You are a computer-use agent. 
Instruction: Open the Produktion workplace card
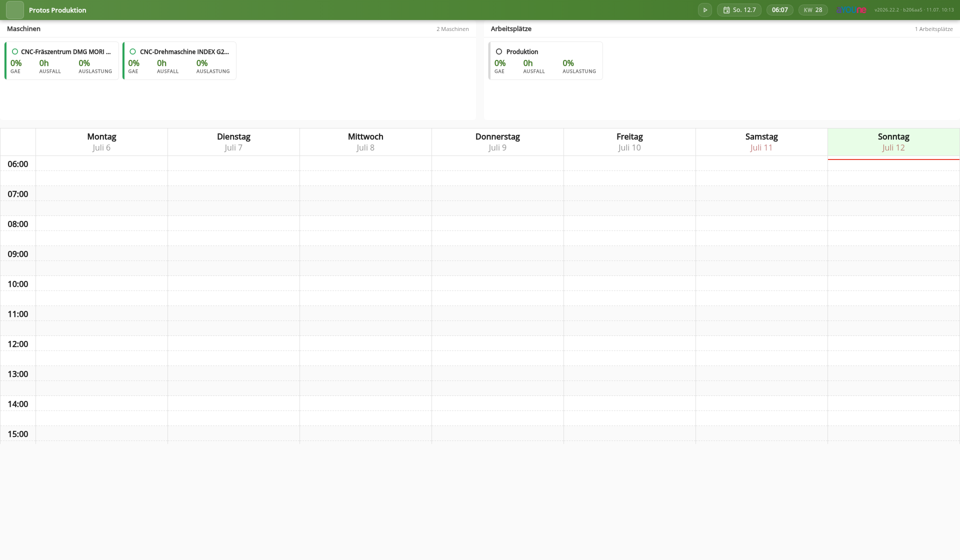click(545, 60)
